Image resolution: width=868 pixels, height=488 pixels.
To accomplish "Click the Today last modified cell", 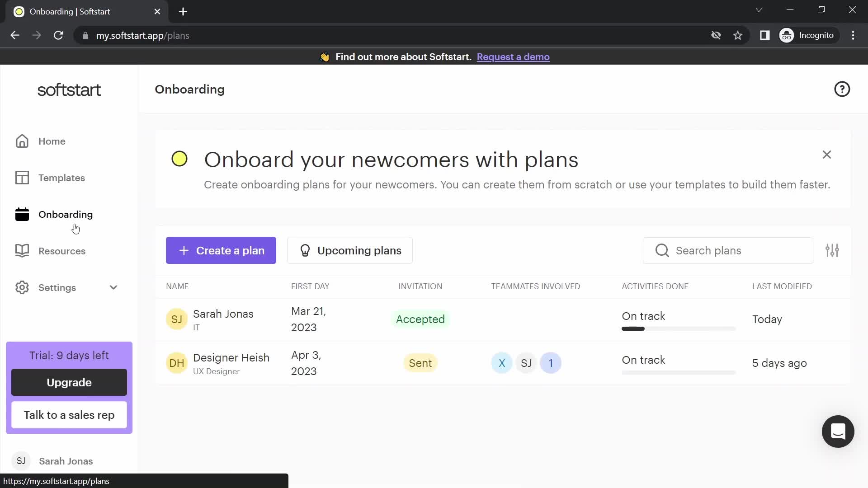I will 767,319.
